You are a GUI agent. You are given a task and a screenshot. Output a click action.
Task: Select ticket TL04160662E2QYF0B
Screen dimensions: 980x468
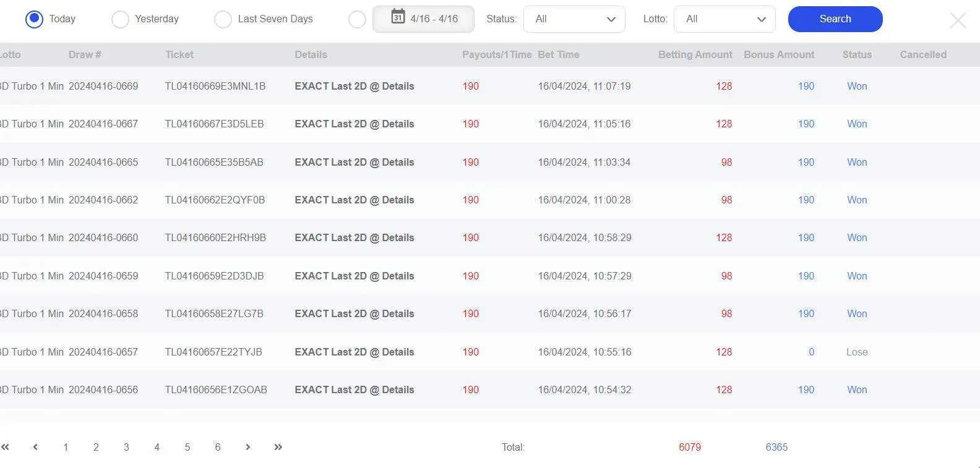(215, 200)
